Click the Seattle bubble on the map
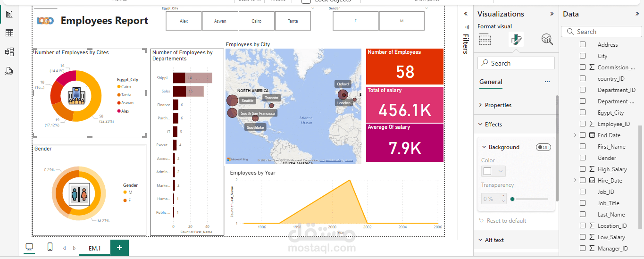Image resolution: width=644 pixels, height=259 pixels. tap(232, 100)
